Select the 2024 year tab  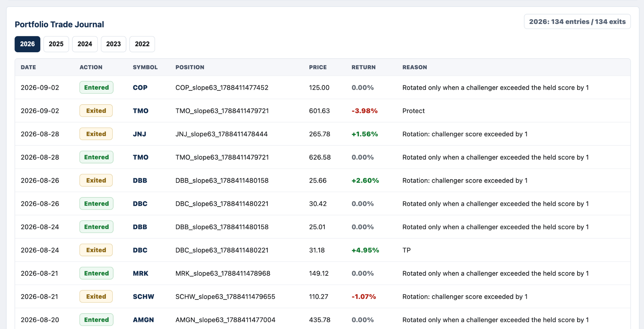[85, 44]
